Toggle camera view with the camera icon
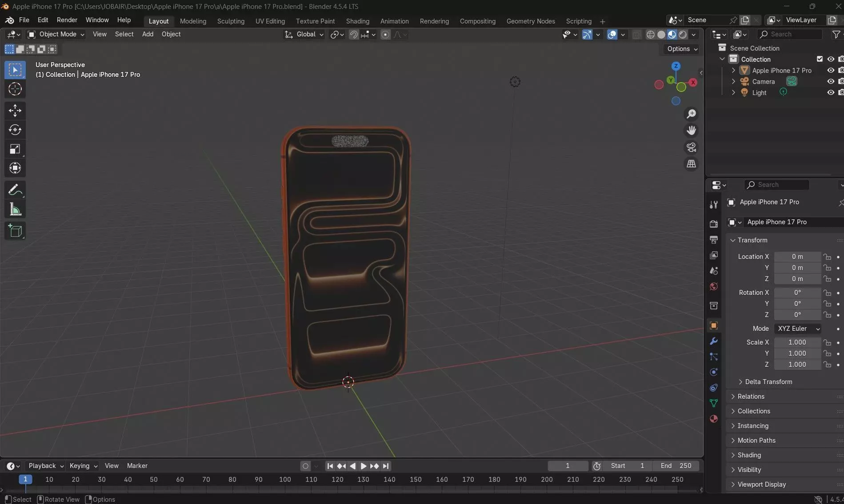 point(691,147)
